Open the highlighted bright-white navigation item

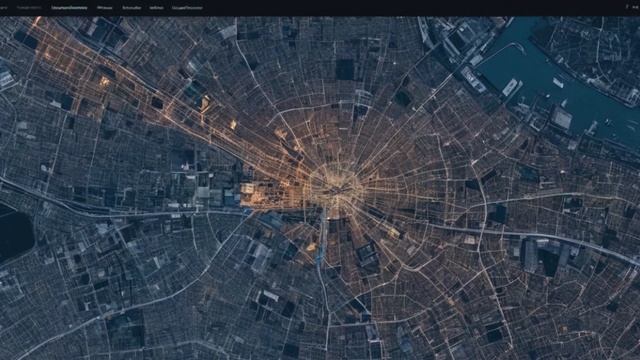69,7
